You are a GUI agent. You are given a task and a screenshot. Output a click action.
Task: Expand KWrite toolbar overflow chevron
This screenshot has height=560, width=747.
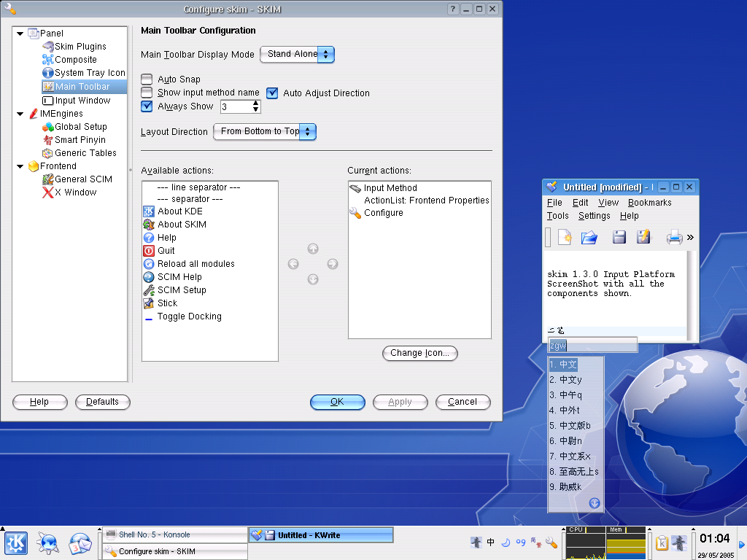(690, 237)
